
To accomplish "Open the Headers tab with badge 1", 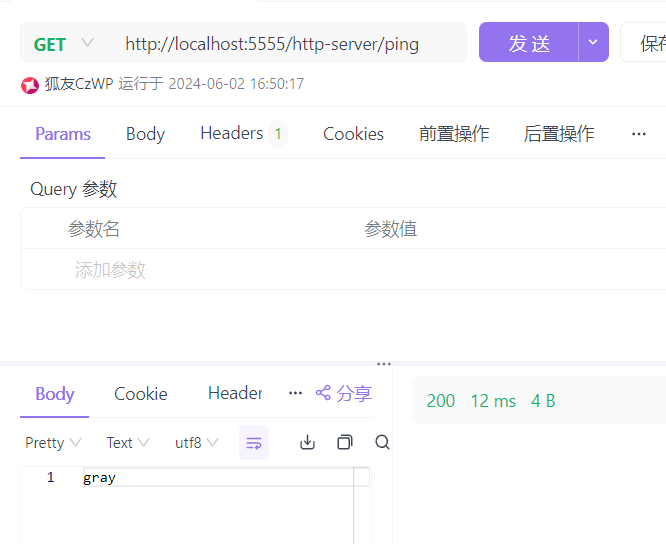I will 243,134.
